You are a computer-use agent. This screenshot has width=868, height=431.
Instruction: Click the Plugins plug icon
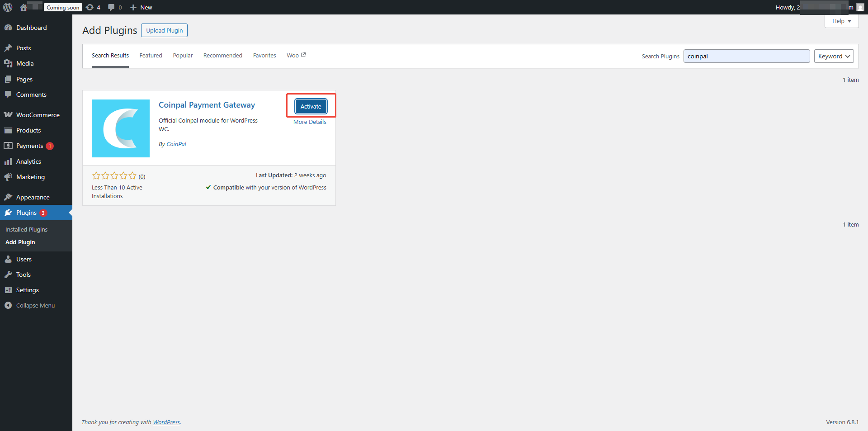tap(8, 213)
